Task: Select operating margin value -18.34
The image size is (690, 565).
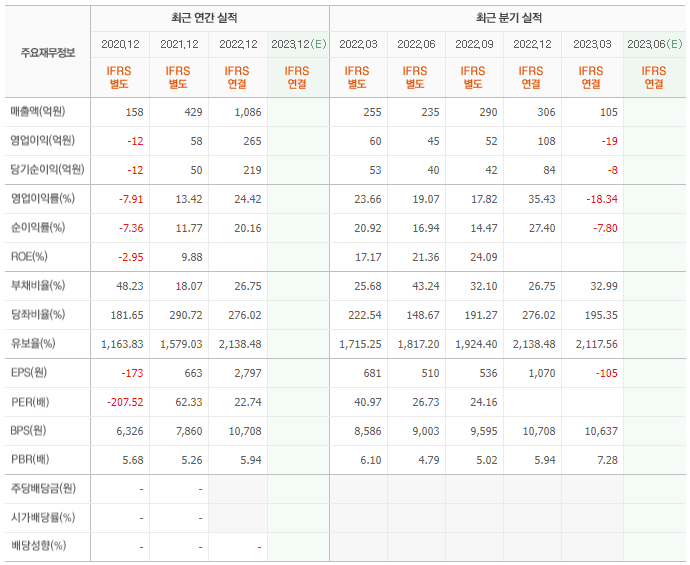Action: [602, 200]
